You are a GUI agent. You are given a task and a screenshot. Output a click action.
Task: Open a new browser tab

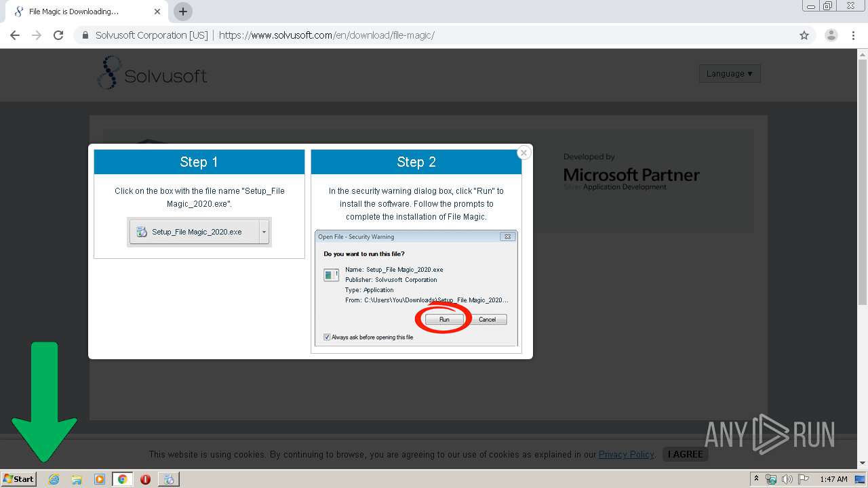tap(183, 12)
